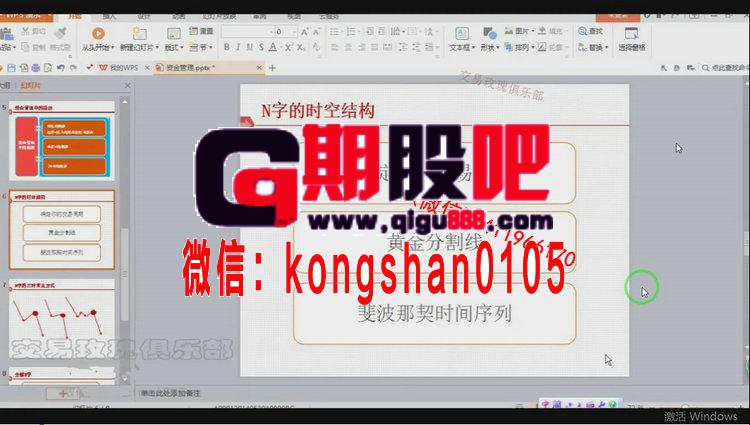Click the increase indent icon
750x425 pixels.
coord(382,32)
